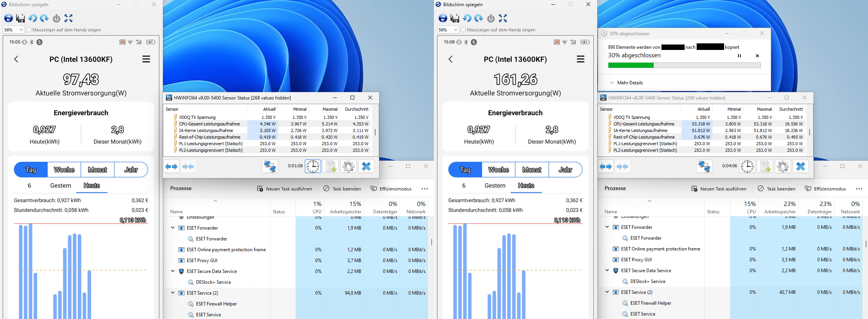This screenshot has width=868, height=319.
Task: Click Effizienzmodus in Task Manager 1% CPU
Action: coord(391,189)
